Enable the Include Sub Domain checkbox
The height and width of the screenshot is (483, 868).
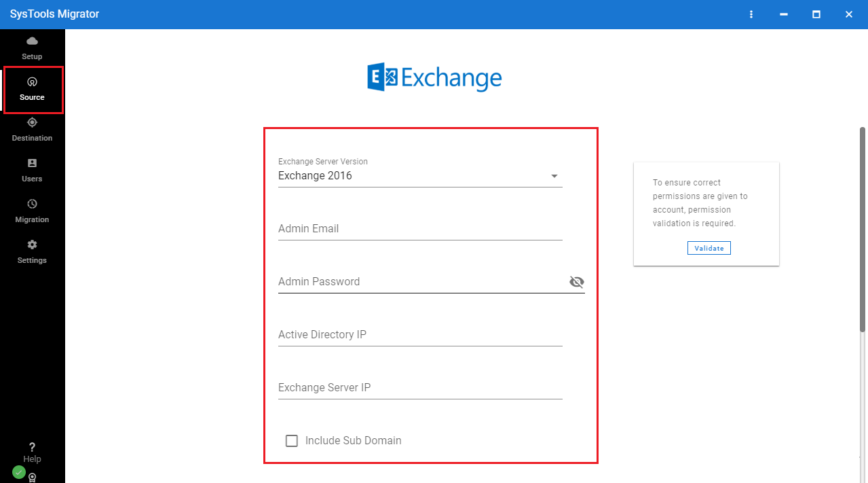coord(292,441)
